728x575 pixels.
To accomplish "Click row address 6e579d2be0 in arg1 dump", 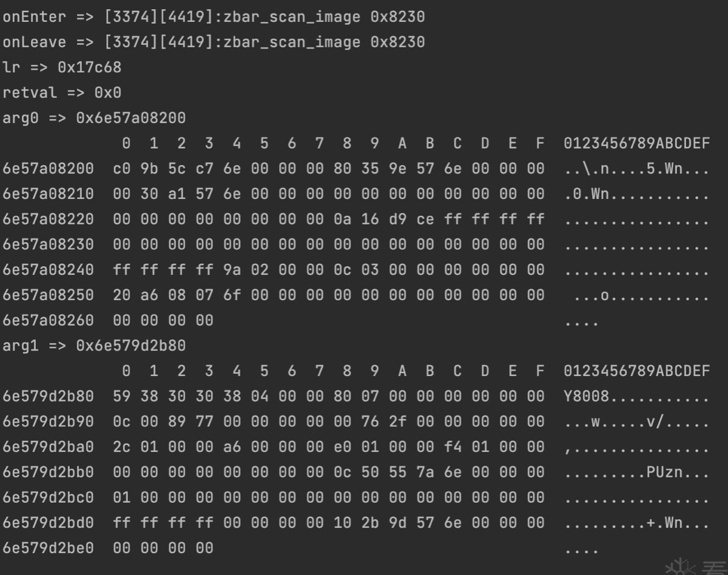I will click(48, 548).
